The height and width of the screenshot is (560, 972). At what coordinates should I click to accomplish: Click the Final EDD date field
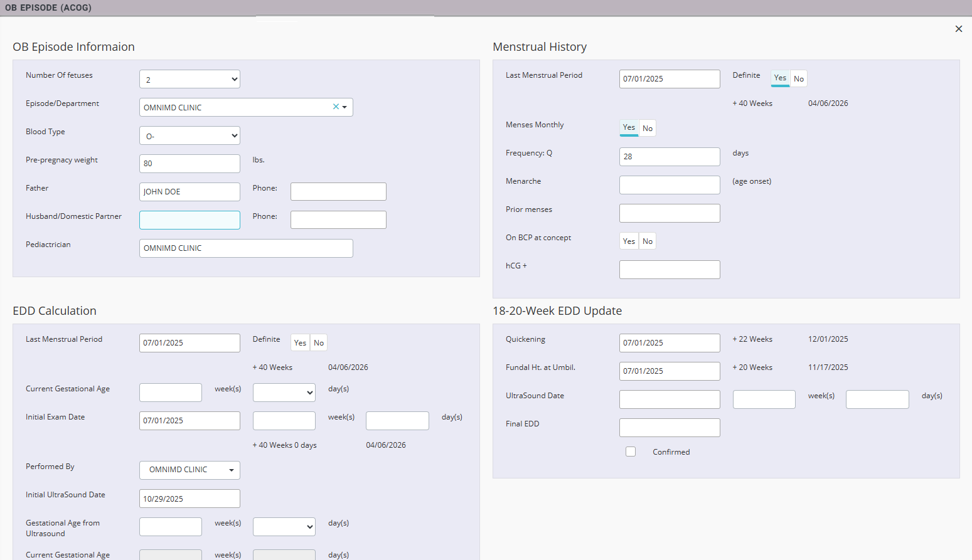(x=669, y=428)
